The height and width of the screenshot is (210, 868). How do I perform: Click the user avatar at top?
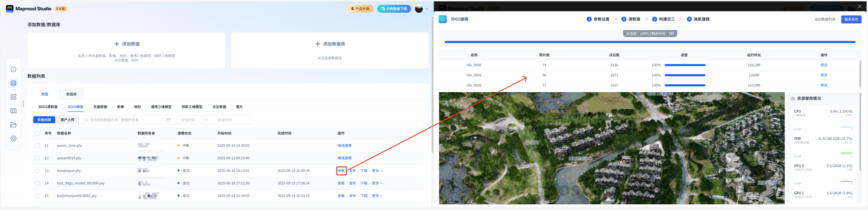pyautogui.click(x=419, y=9)
